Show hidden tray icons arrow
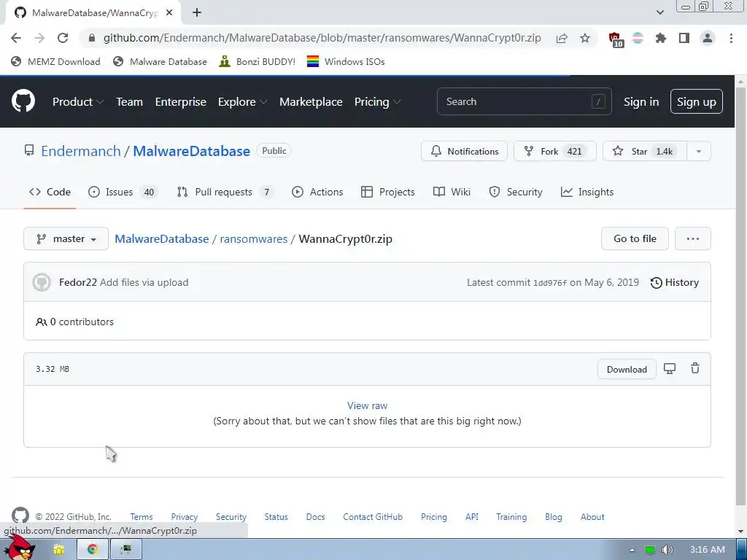The height and width of the screenshot is (560, 747). click(x=632, y=550)
